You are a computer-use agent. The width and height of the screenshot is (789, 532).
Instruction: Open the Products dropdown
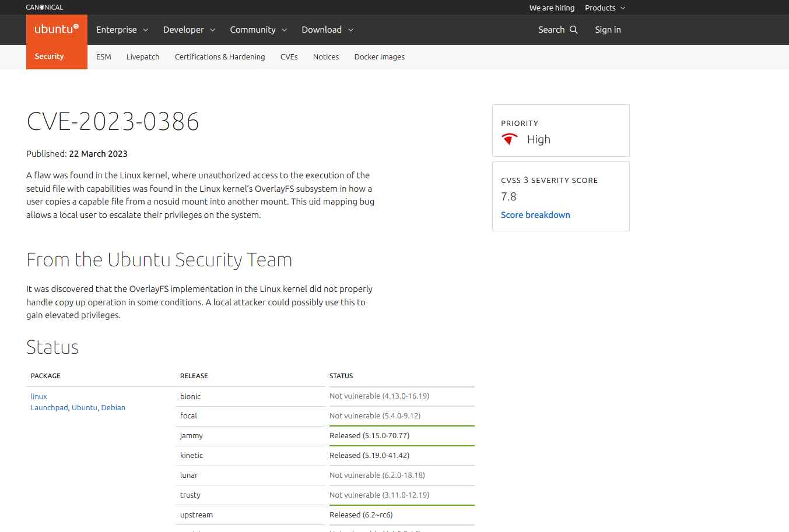point(605,8)
